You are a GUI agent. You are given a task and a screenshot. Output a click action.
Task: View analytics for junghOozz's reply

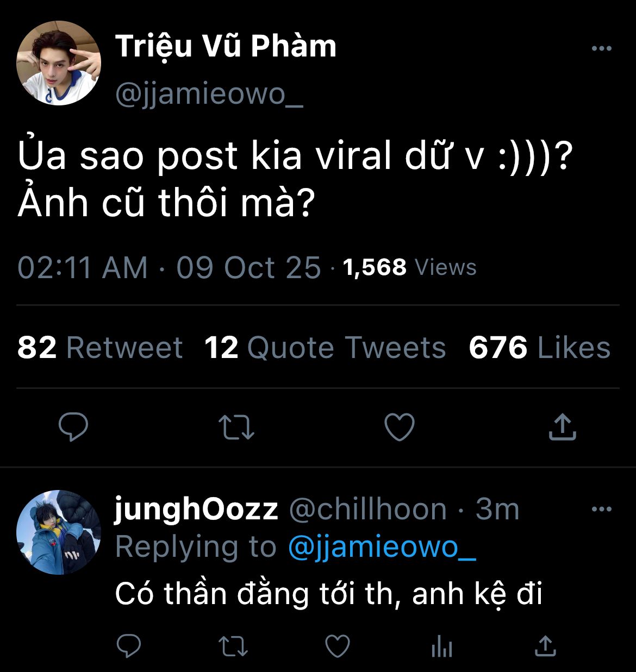click(441, 646)
